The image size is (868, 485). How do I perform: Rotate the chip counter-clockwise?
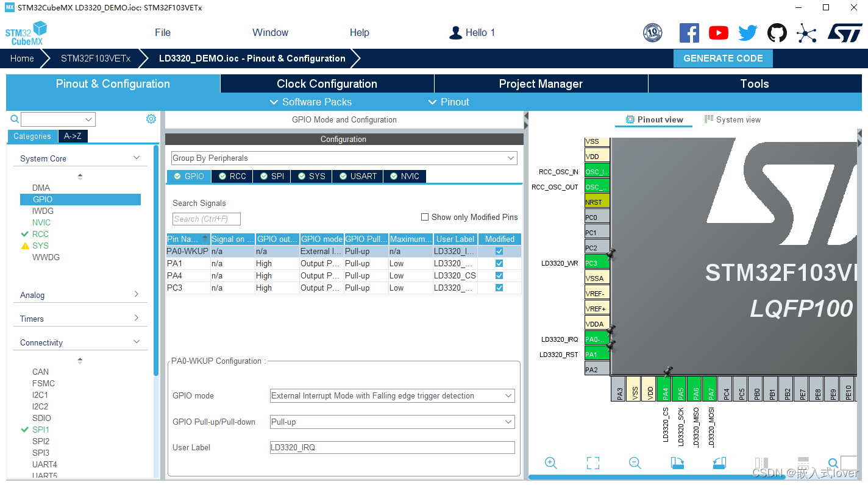(x=719, y=463)
